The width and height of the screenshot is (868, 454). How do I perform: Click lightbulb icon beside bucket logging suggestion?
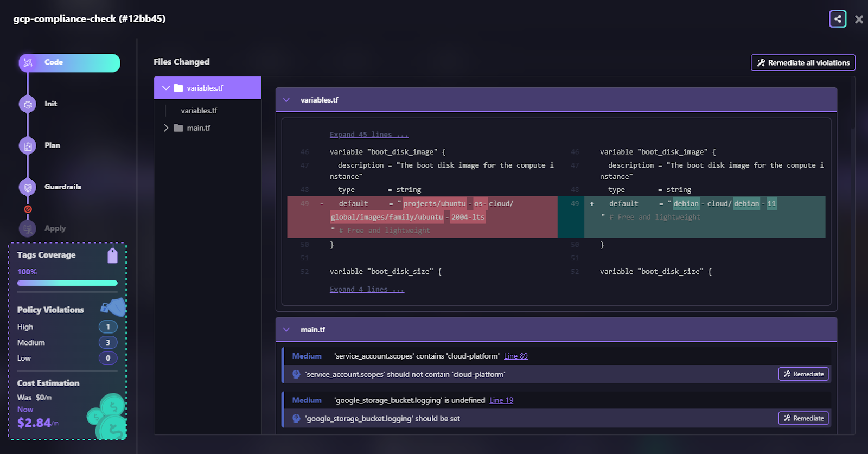click(x=296, y=419)
